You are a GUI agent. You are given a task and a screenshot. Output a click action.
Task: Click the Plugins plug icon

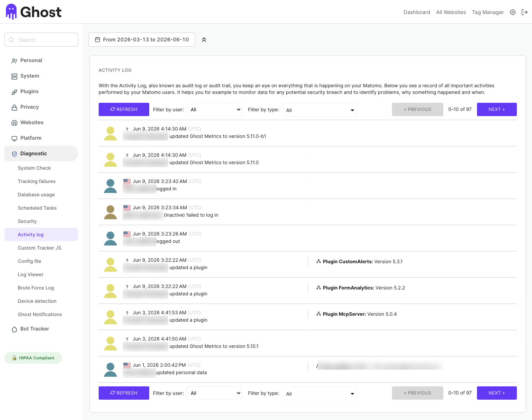14,92
